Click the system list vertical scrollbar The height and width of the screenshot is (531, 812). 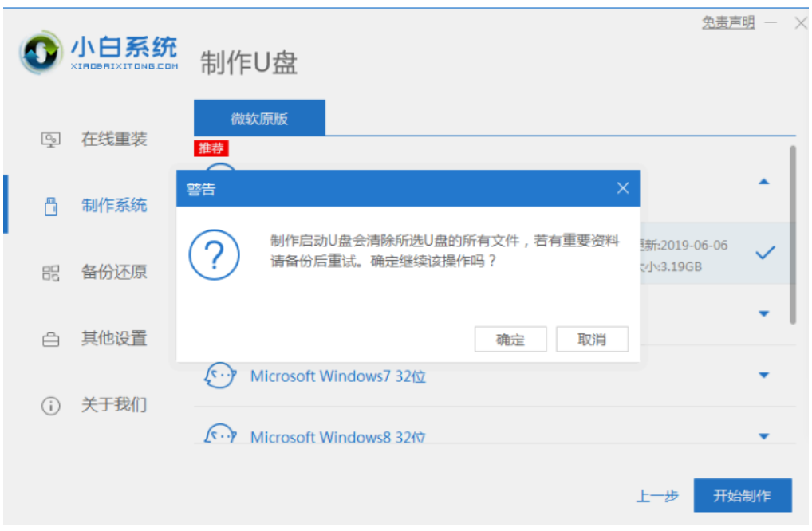click(792, 231)
